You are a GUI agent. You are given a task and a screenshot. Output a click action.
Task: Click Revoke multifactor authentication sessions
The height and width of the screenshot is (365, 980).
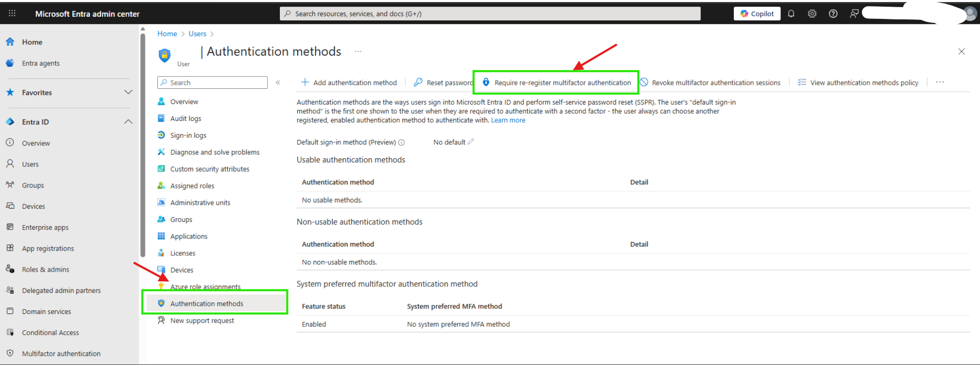(x=710, y=83)
